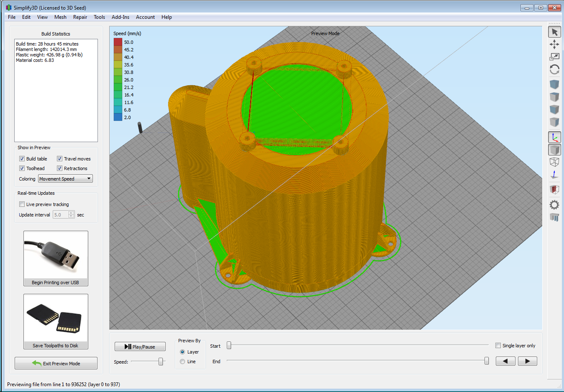564x392 pixels.
Task: Enable Live preview tracking
Action: [22, 204]
